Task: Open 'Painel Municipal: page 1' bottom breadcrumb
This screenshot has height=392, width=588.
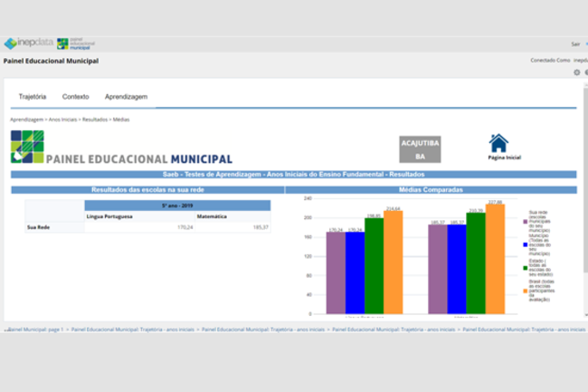Action: point(34,330)
